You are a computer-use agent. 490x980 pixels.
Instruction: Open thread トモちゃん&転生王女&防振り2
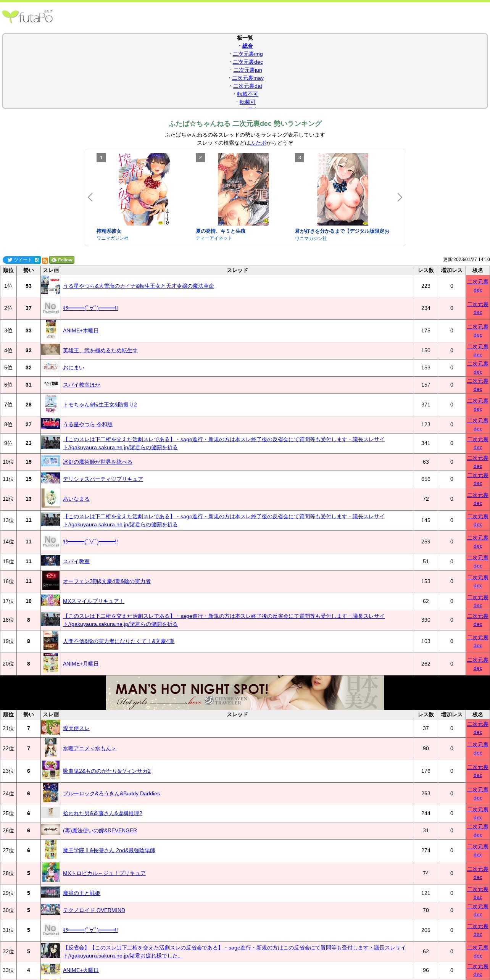(x=100, y=405)
